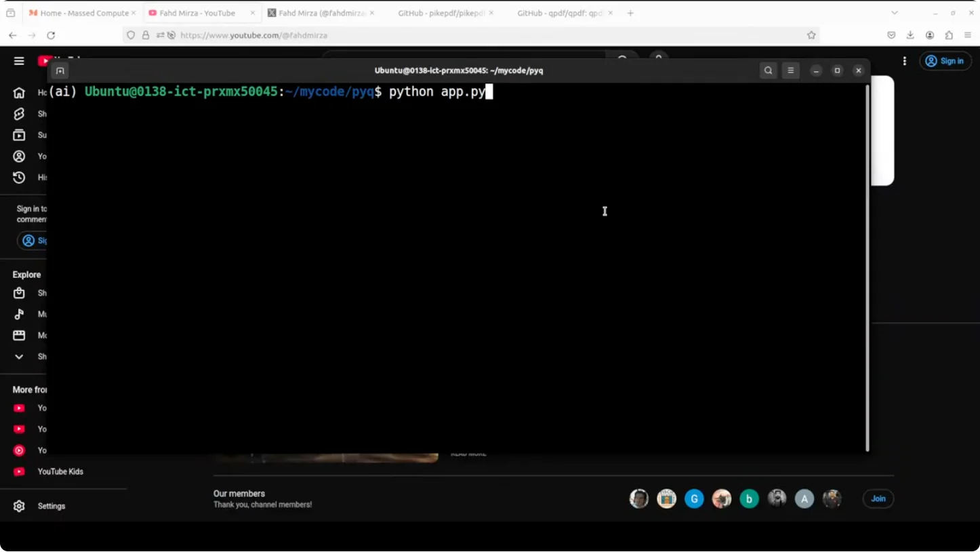
Task: Bookmark this page with the star icon
Action: [811, 35]
